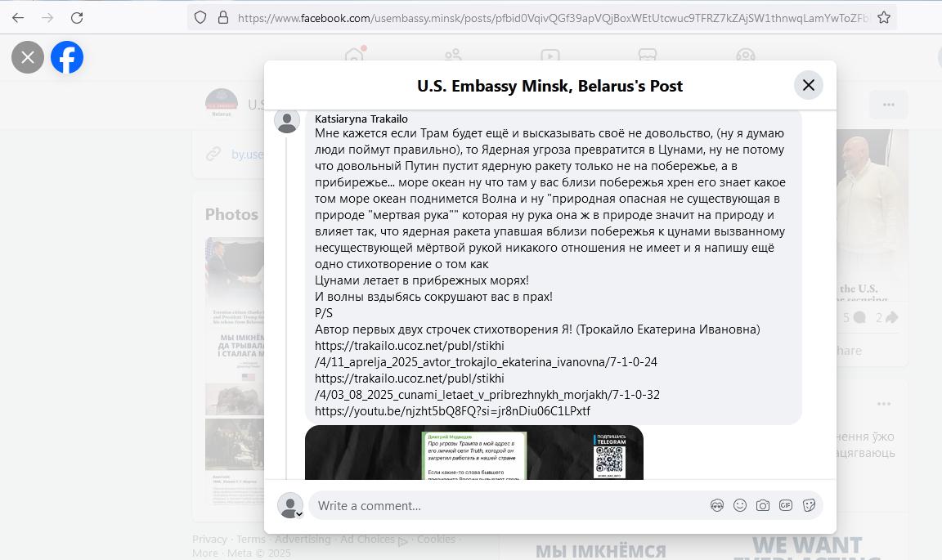Open the attached image in the comment
Image resolution: width=942 pixels, height=560 pixels.
pyautogui.click(x=473, y=452)
